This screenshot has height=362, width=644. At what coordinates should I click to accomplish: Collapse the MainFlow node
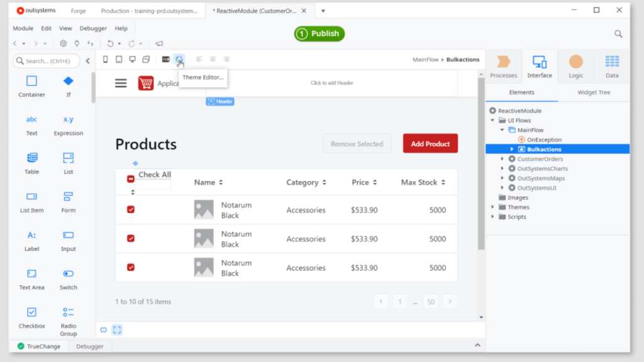(x=502, y=130)
